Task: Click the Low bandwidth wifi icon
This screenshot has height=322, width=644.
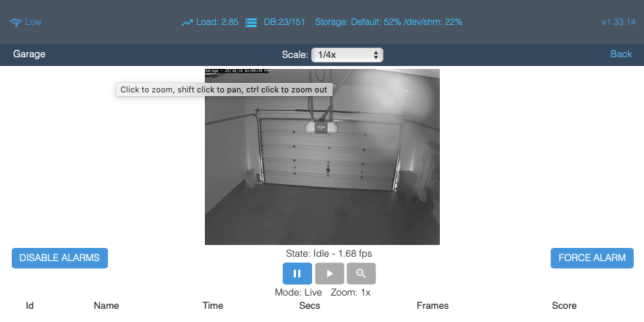Action: pyautogui.click(x=16, y=23)
